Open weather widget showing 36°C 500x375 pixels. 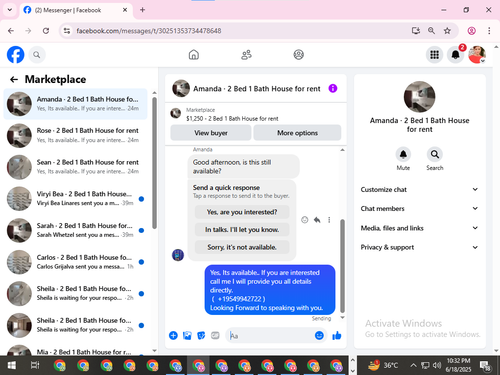[x=383, y=365]
